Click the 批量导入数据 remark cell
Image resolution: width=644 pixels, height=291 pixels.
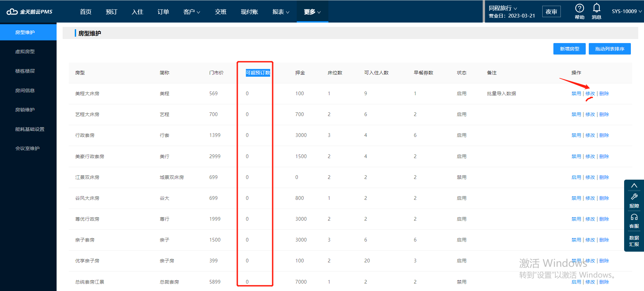click(x=502, y=94)
